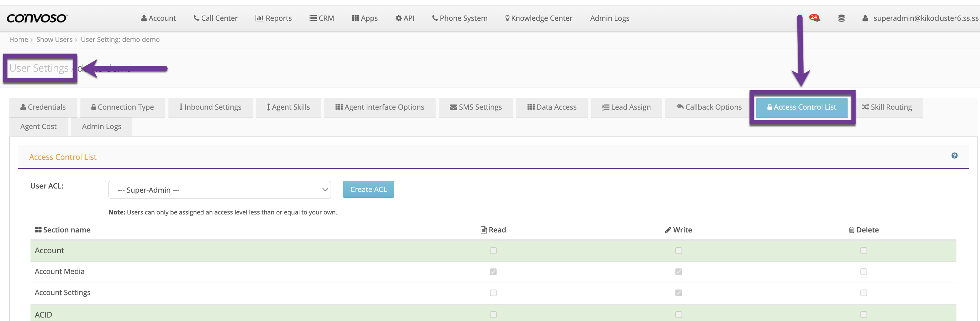The width and height of the screenshot is (980, 321).
Task: Expand the Phone System navigation menu
Action: [x=459, y=18]
